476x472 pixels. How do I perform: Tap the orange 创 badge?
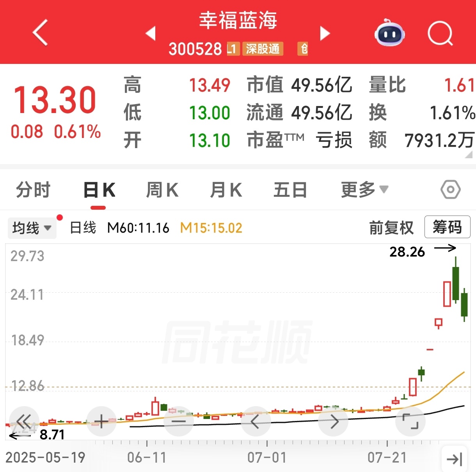pyautogui.click(x=303, y=49)
